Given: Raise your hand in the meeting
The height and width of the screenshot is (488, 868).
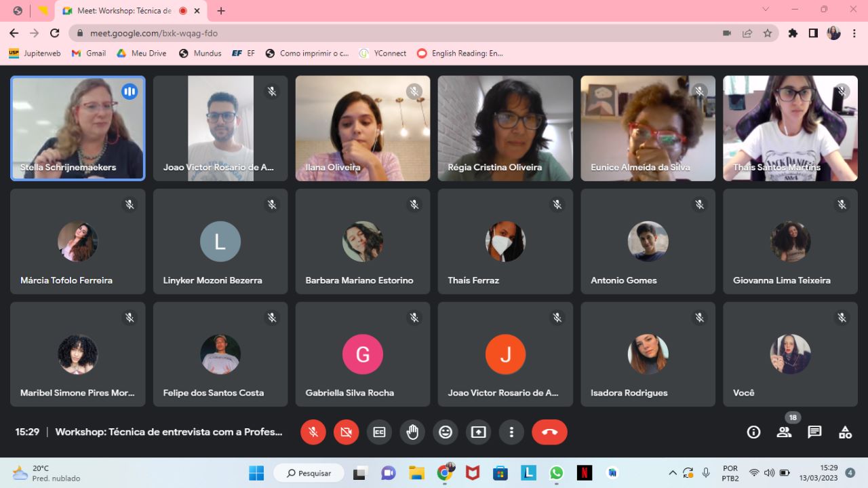Looking at the screenshot, I should click(412, 432).
